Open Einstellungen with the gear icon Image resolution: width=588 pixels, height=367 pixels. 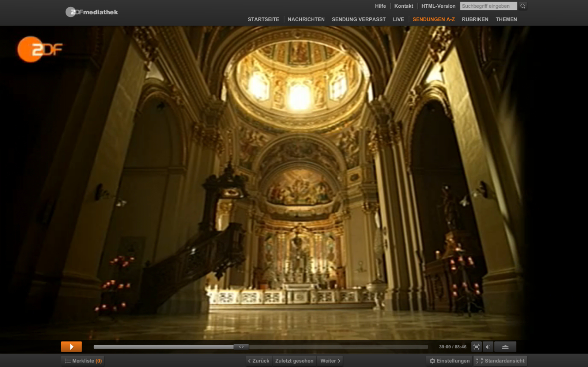449,361
